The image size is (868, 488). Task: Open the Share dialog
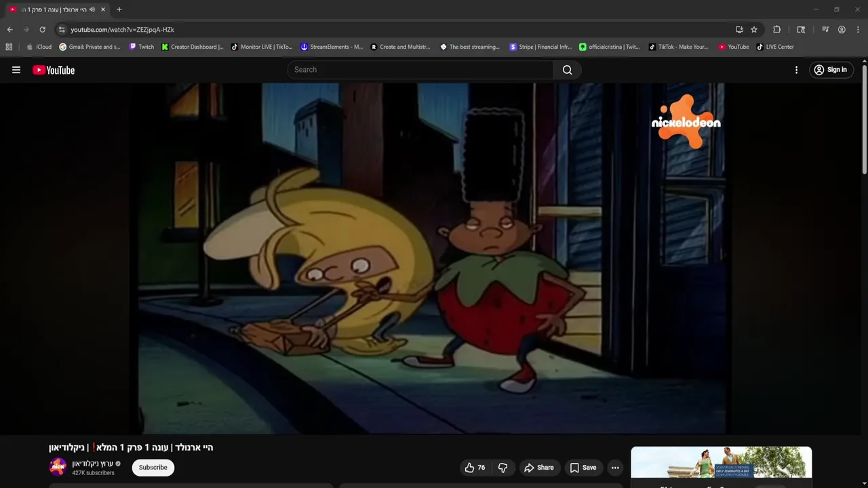pyautogui.click(x=539, y=468)
